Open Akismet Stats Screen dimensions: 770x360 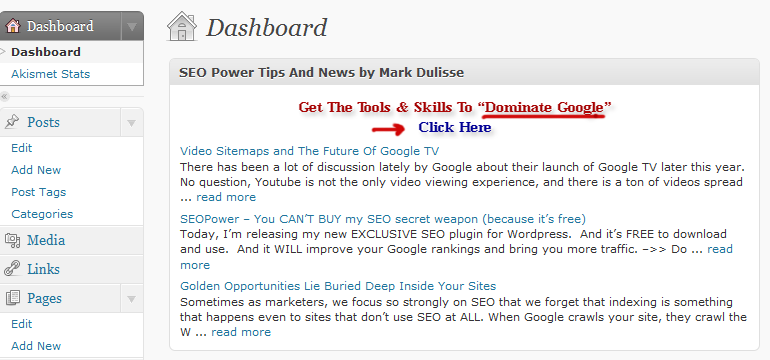51,74
